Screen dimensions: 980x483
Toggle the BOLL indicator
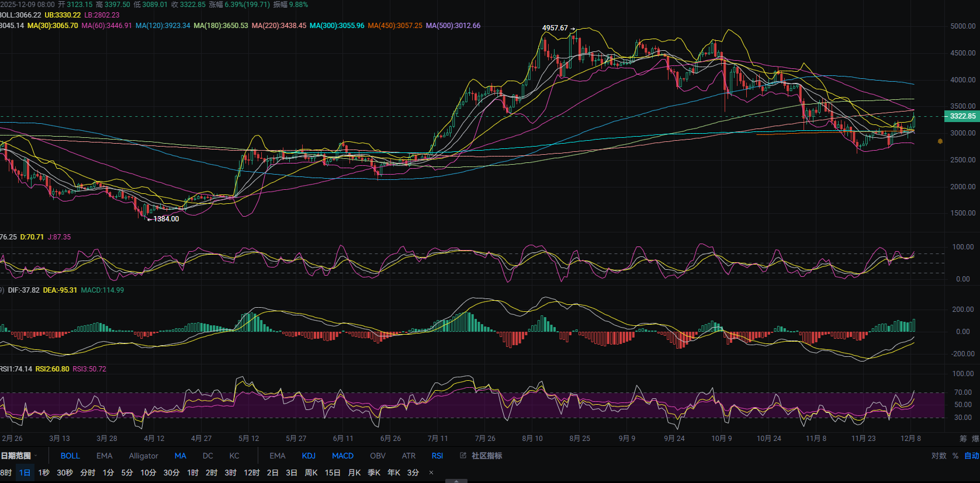pyautogui.click(x=70, y=456)
